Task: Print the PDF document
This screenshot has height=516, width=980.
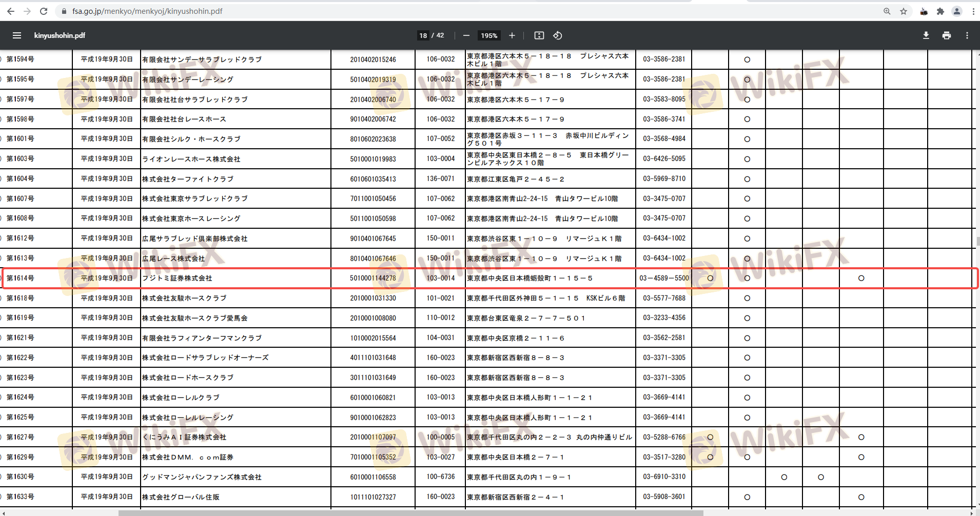Action: click(946, 35)
